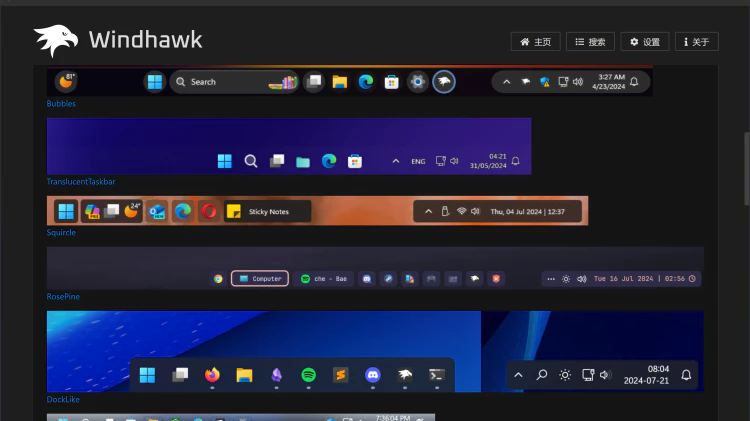The width and height of the screenshot is (750, 421).
Task: Click the Wi-Fi icon in Squircle preview
Action: pos(461,211)
